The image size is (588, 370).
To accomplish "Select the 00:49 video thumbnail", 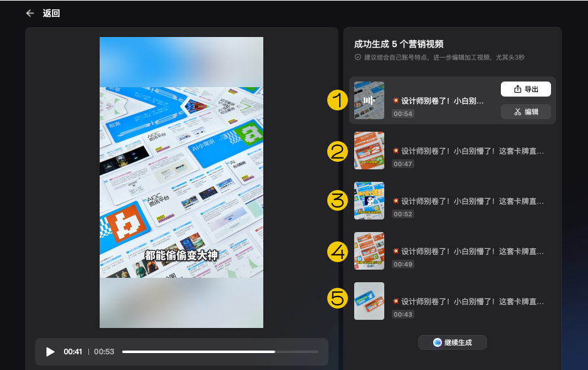I will click(x=369, y=251).
